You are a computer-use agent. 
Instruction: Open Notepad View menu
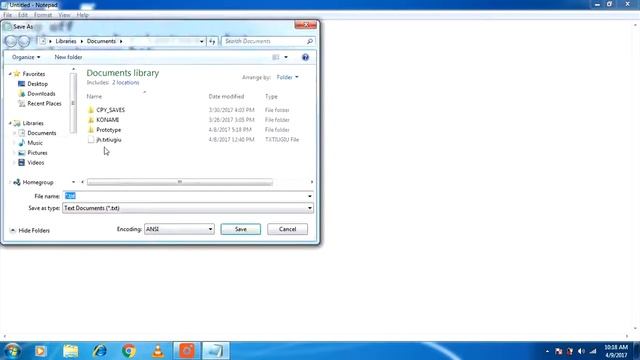click(64, 15)
